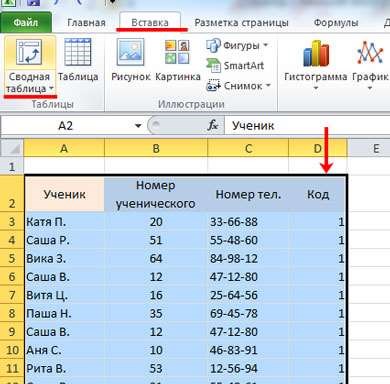
Task: Switch to the Главная ribbon tab
Action: point(86,23)
